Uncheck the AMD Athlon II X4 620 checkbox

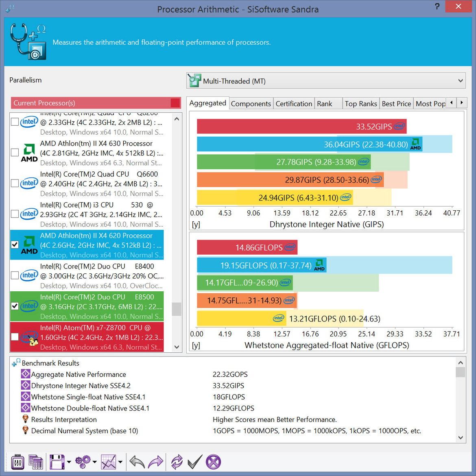point(15,245)
